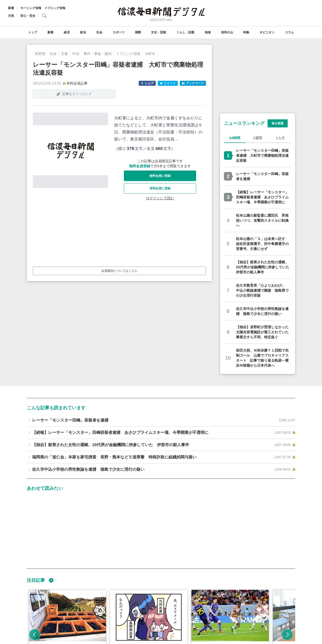Open related 佐久市中込小学校 article row
322x644 pixels.
click(x=161, y=469)
